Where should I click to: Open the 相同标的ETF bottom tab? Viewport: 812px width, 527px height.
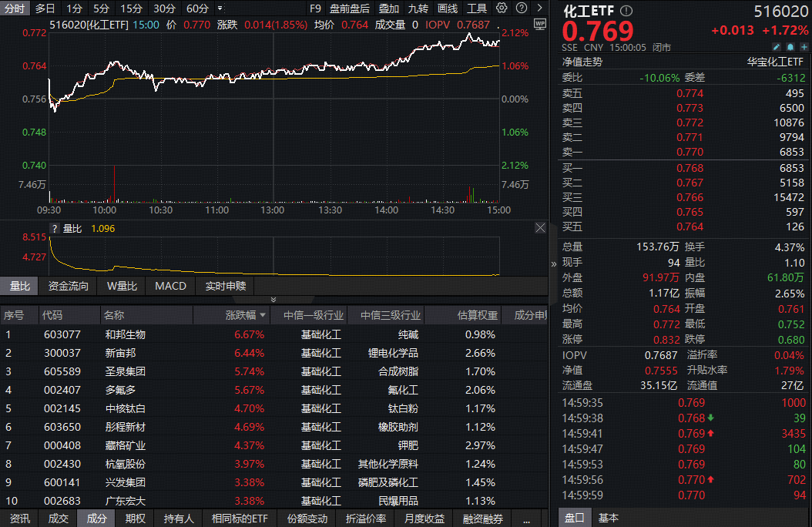[240, 519]
